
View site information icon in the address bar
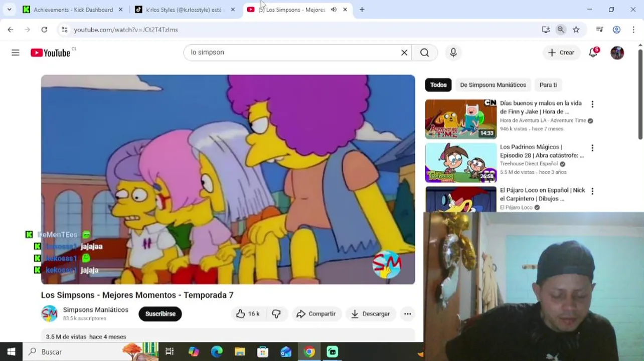[x=64, y=30]
